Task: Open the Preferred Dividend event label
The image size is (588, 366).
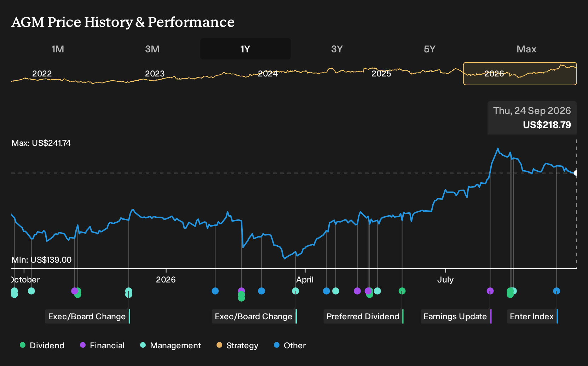Action: tap(364, 316)
